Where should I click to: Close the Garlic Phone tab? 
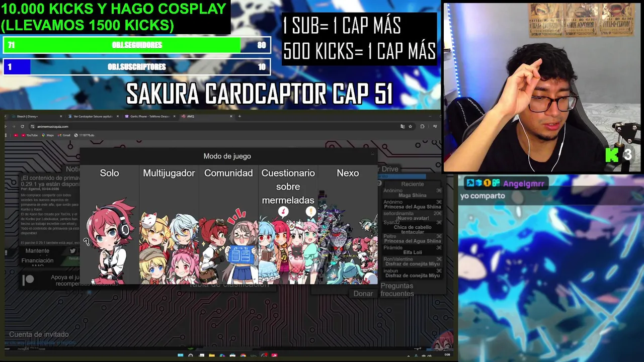point(175,116)
